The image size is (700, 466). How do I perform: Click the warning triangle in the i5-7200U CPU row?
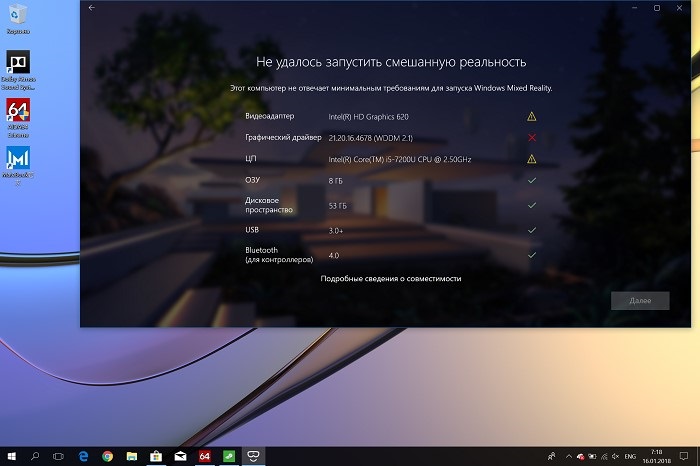pyautogui.click(x=531, y=159)
